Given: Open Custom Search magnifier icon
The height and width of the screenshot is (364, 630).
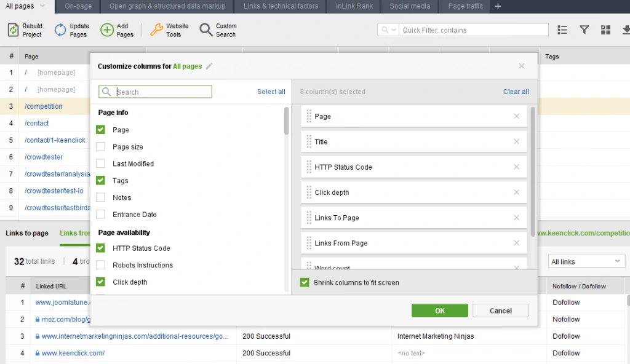Looking at the screenshot, I should (x=205, y=30).
